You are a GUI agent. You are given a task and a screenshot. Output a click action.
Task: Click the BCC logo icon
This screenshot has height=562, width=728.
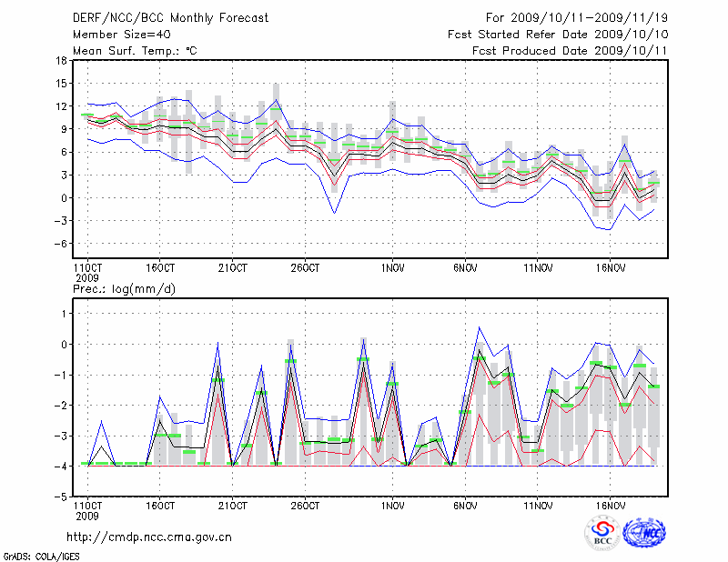tap(602, 534)
